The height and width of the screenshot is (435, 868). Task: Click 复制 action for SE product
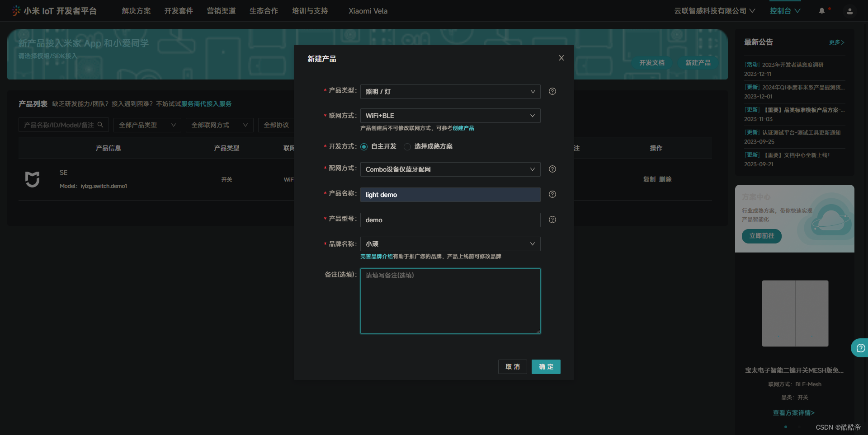point(649,179)
